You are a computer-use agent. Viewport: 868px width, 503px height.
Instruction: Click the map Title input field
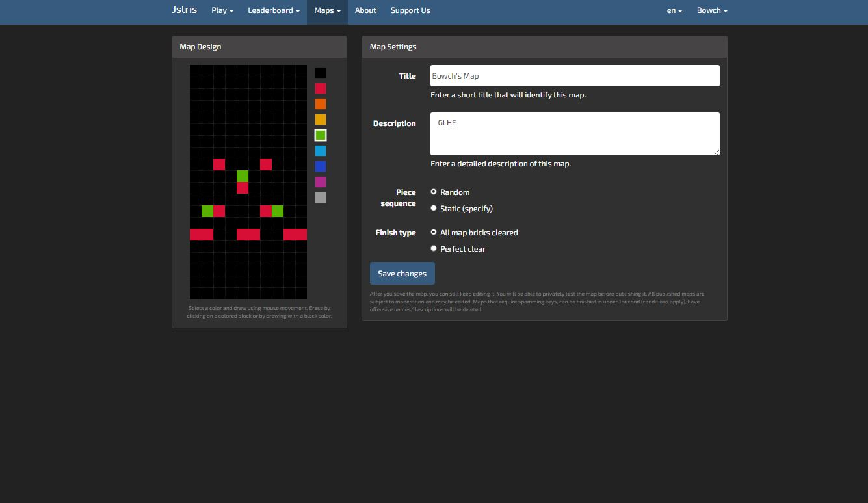click(574, 75)
